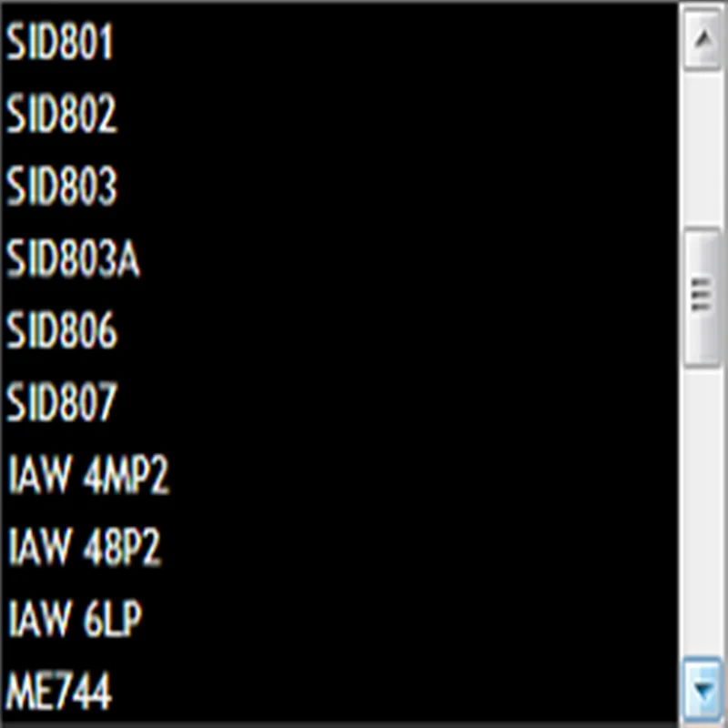
Task: Click blank space right of SID806
Action: 397,329
